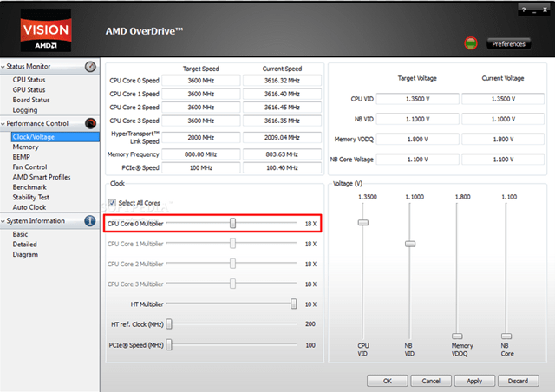Viewport: 555px width, 392px height.
Task: Click CPU Core 2 target speed field
Action: 200,108
